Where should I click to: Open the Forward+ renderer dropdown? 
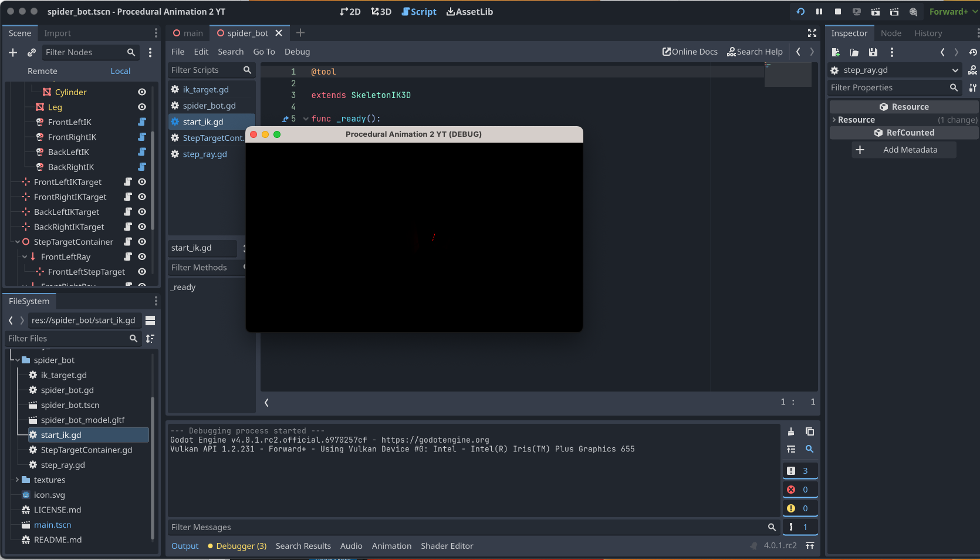pos(951,11)
